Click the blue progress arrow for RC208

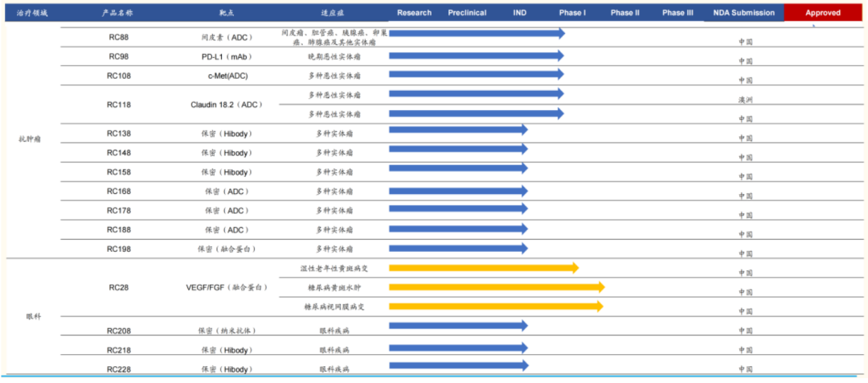[457, 326]
